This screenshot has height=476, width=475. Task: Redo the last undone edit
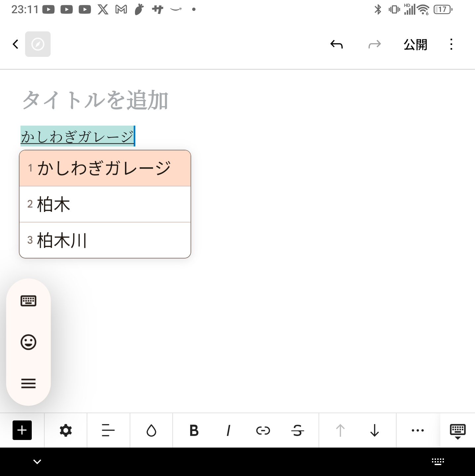(374, 44)
